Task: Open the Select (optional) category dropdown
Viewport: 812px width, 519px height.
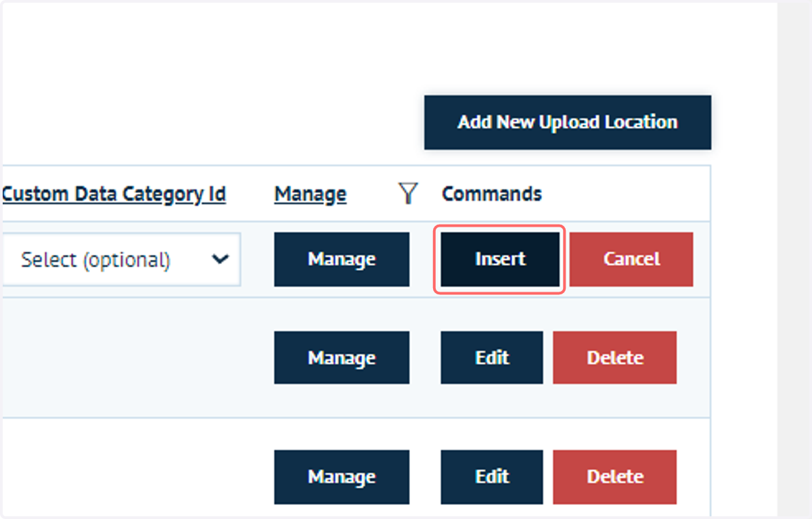Action: 121,259
